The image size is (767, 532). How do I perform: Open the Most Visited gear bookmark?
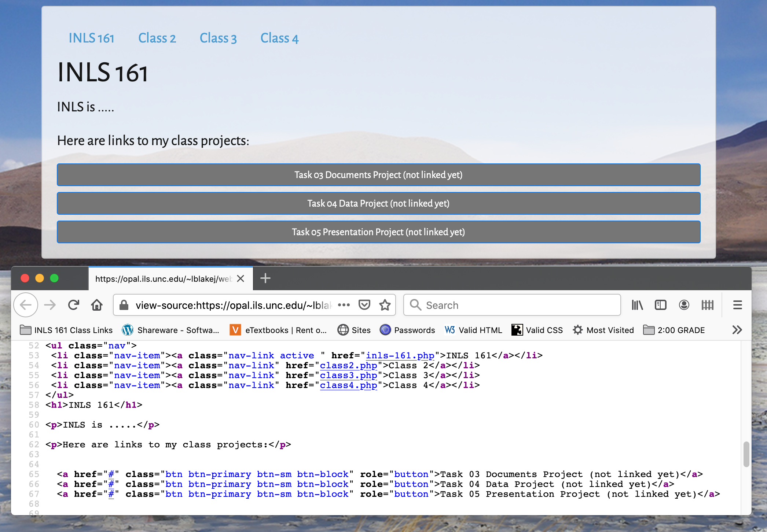603,330
